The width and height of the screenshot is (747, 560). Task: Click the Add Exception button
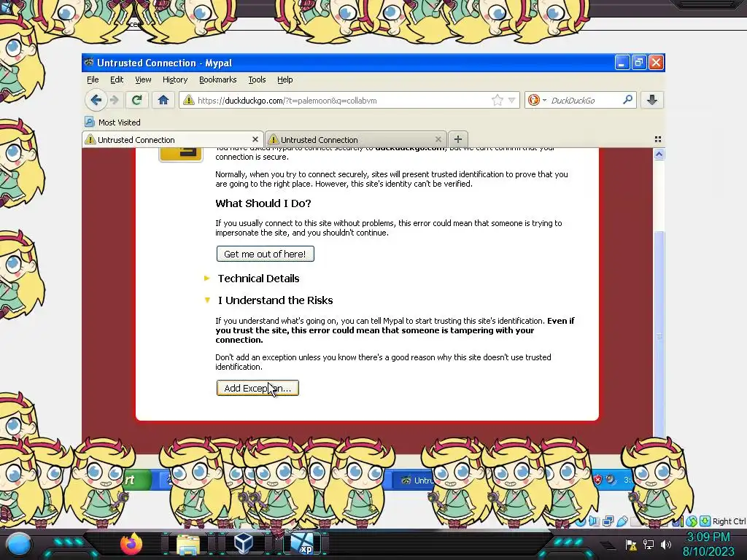258,388
